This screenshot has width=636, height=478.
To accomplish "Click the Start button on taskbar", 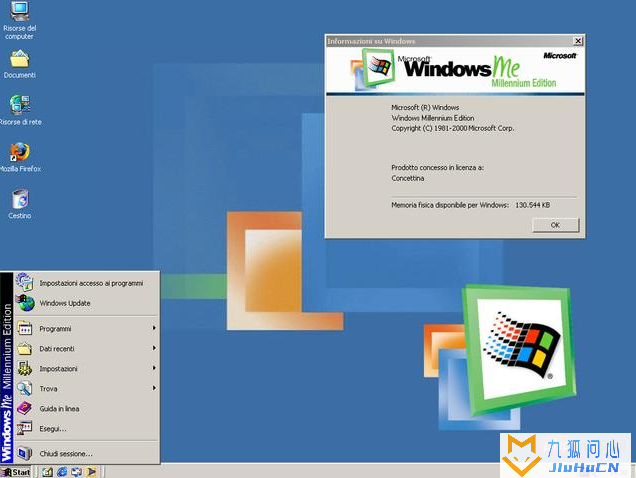I will (16, 472).
